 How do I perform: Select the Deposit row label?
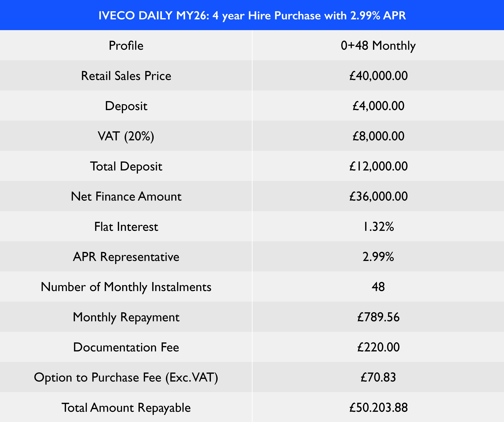coord(126,106)
